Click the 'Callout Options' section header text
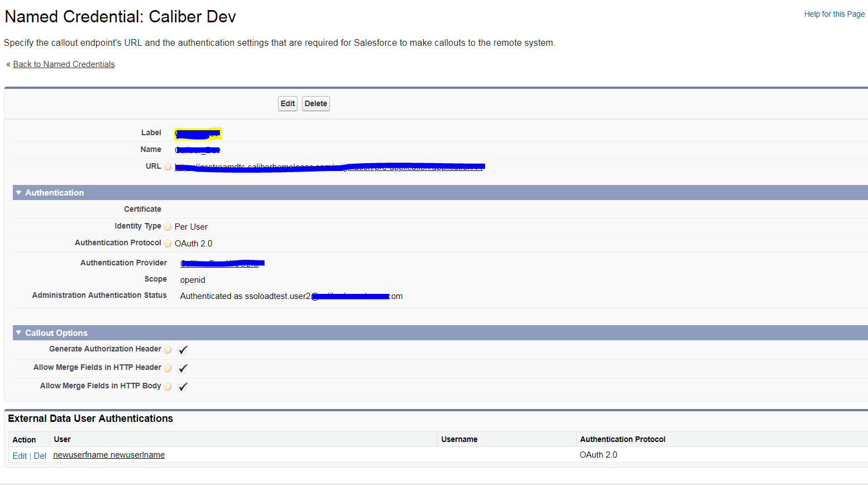Viewport: 868px width, 485px height. [56, 333]
